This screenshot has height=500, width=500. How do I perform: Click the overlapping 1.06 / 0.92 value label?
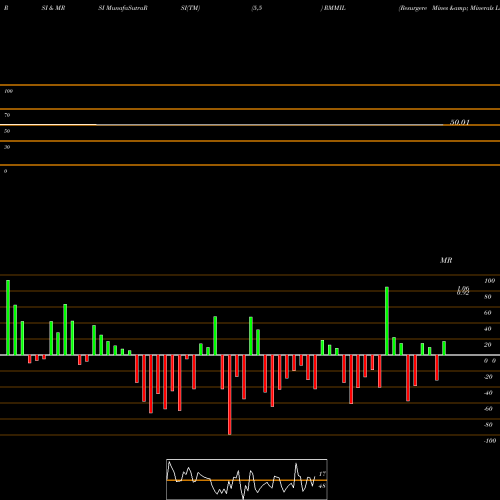[463, 291]
